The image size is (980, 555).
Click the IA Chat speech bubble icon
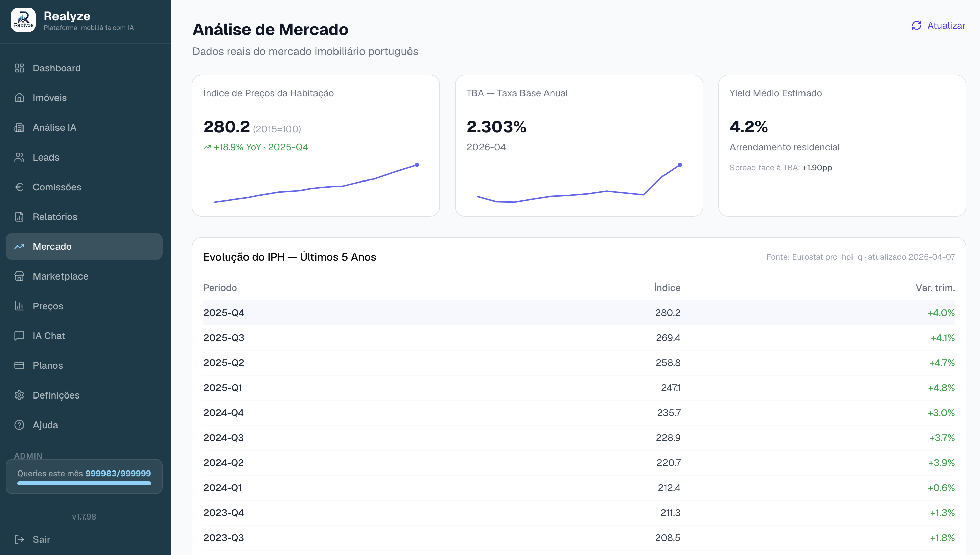19,335
